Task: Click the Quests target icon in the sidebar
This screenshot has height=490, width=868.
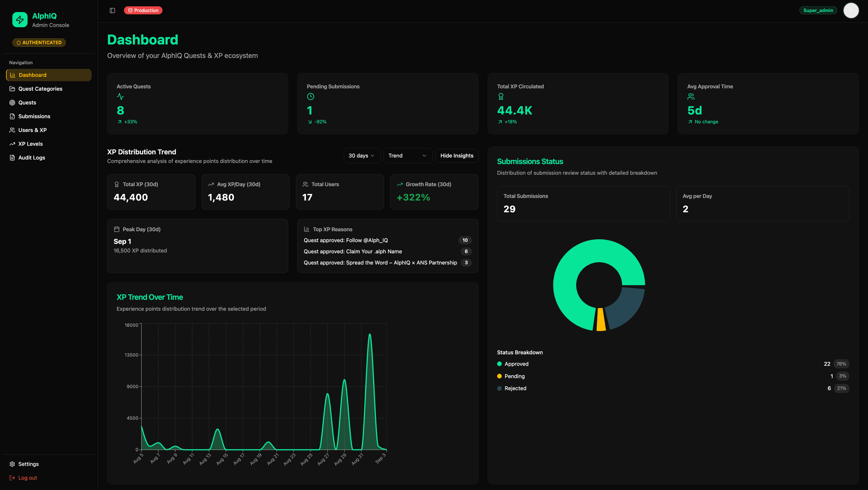Action: [12, 103]
